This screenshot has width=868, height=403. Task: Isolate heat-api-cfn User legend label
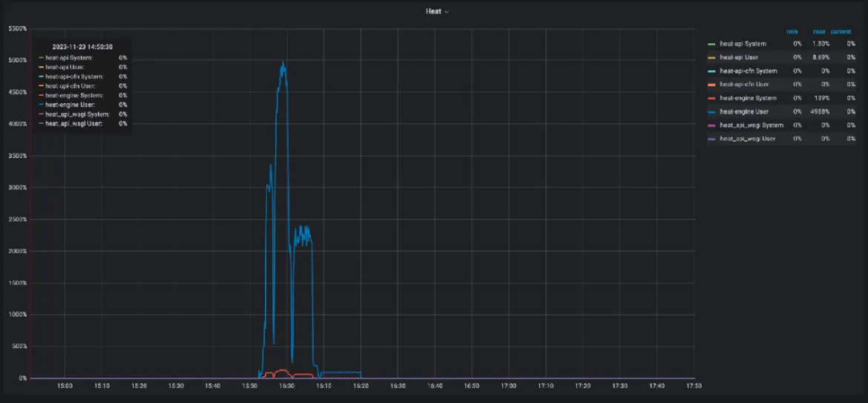tap(746, 85)
